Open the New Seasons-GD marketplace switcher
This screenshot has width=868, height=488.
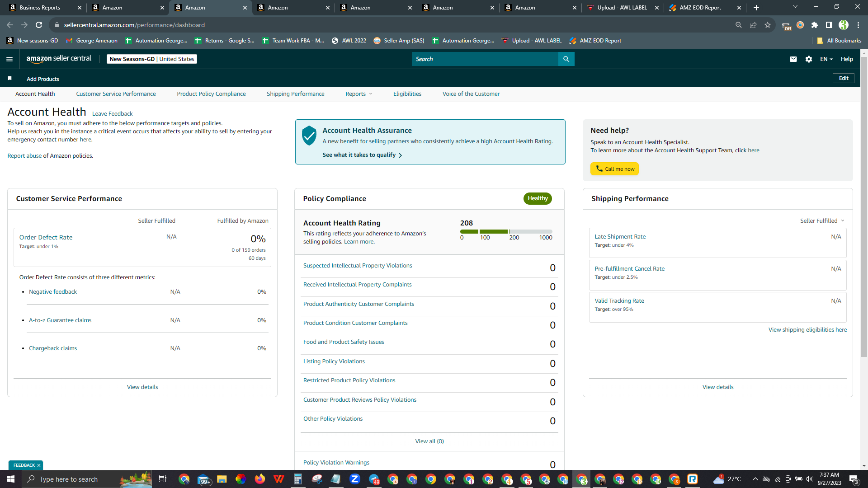pyautogui.click(x=152, y=59)
